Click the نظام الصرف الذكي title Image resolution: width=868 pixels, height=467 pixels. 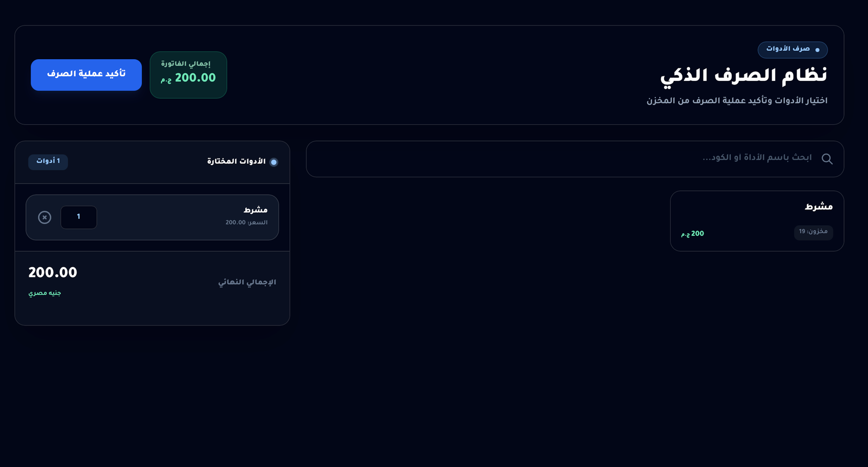[x=744, y=75]
